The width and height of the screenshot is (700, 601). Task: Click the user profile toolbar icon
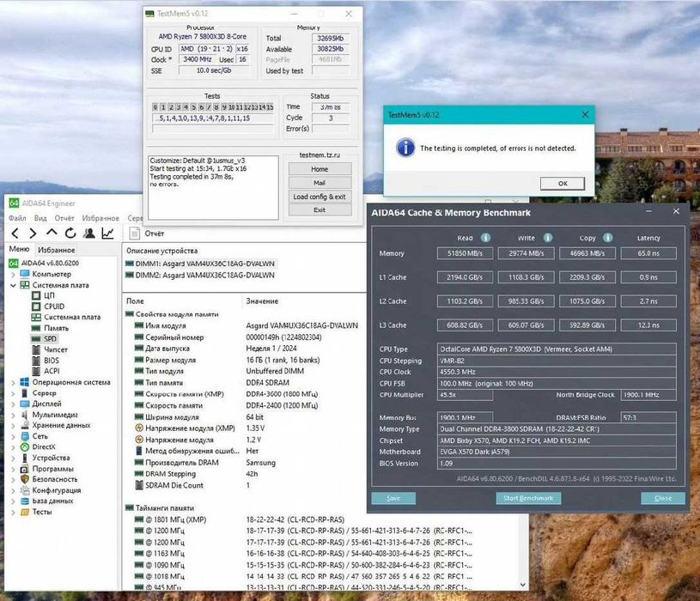[x=89, y=234]
